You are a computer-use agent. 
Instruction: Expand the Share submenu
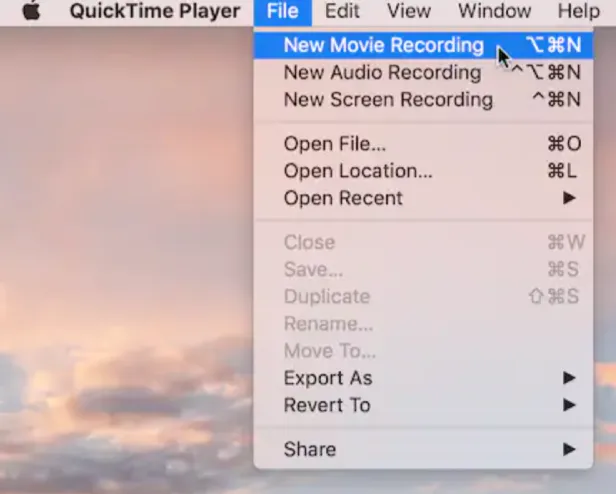[309, 449]
